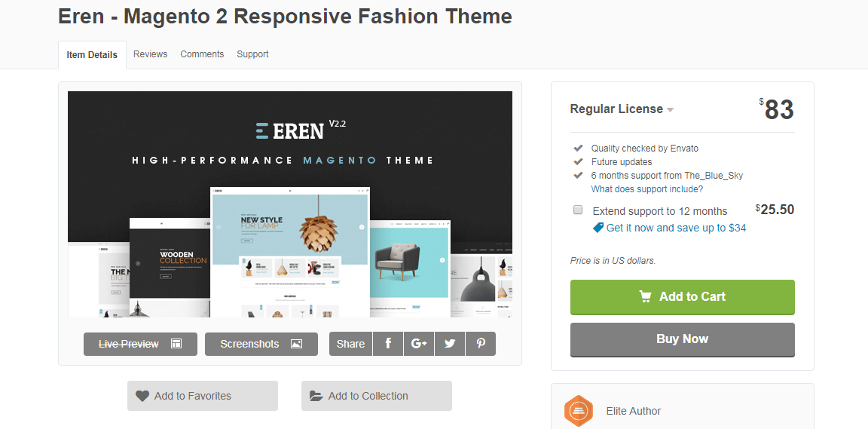Open 'What does support include?' link
The image size is (868, 429).
pos(646,189)
